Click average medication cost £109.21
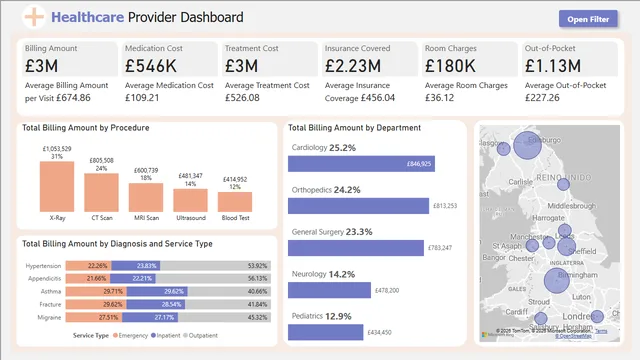 pyautogui.click(x=142, y=98)
